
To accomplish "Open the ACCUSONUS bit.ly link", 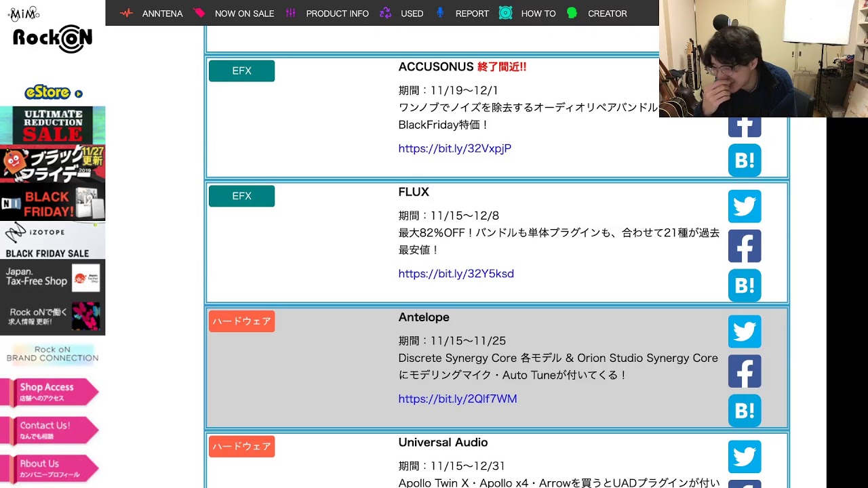I will [x=454, y=148].
